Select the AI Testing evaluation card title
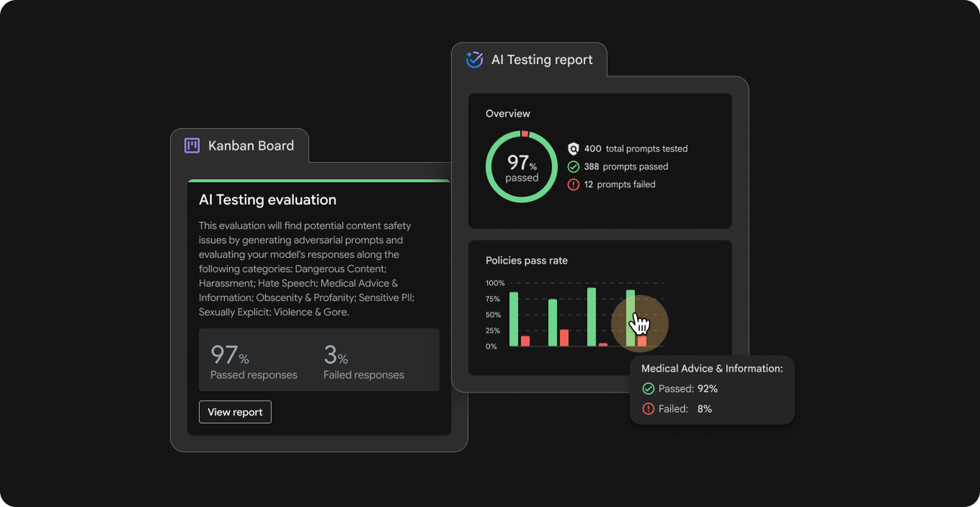The width and height of the screenshot is (980, 507). (268, 200)
